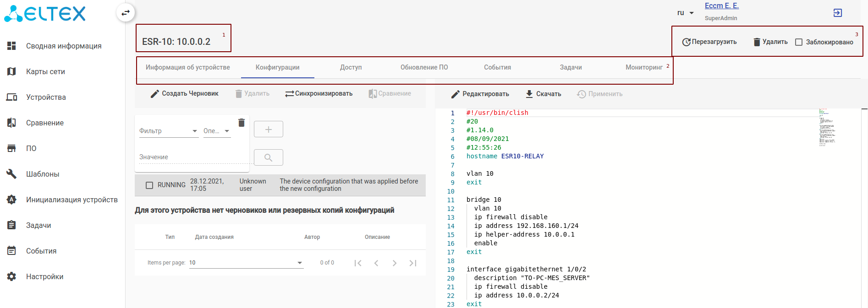Go to next page arrow in paginator
The height and width of the screenshot is (308, 868).
point(394,263)
